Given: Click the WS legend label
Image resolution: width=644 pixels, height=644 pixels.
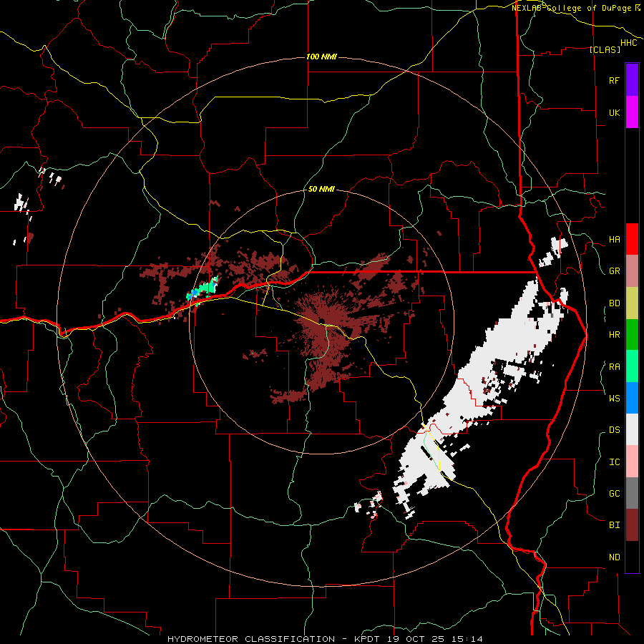Looking at the screenshot, I should (614, 398).
